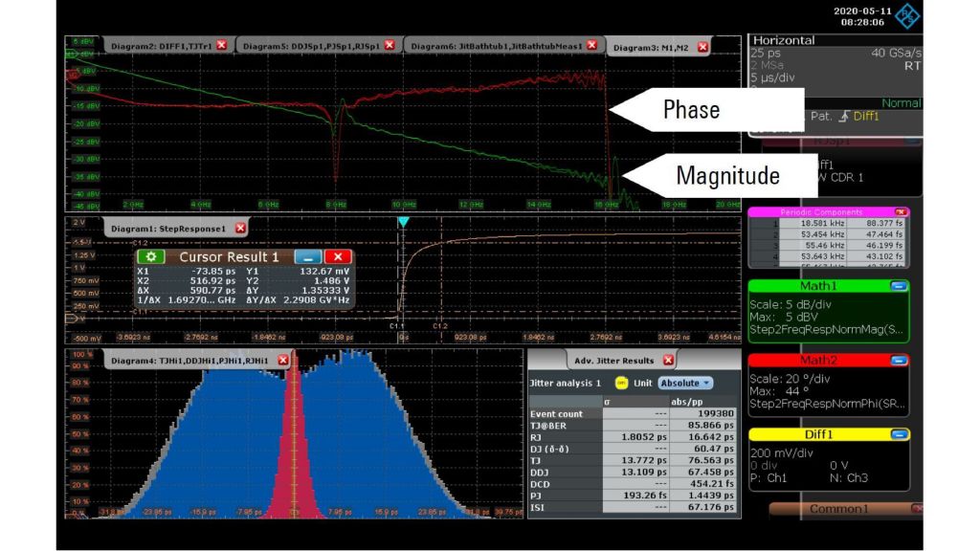
Task: Click the 53.643 kHz periodic component row
Action: tap(829, 256)
